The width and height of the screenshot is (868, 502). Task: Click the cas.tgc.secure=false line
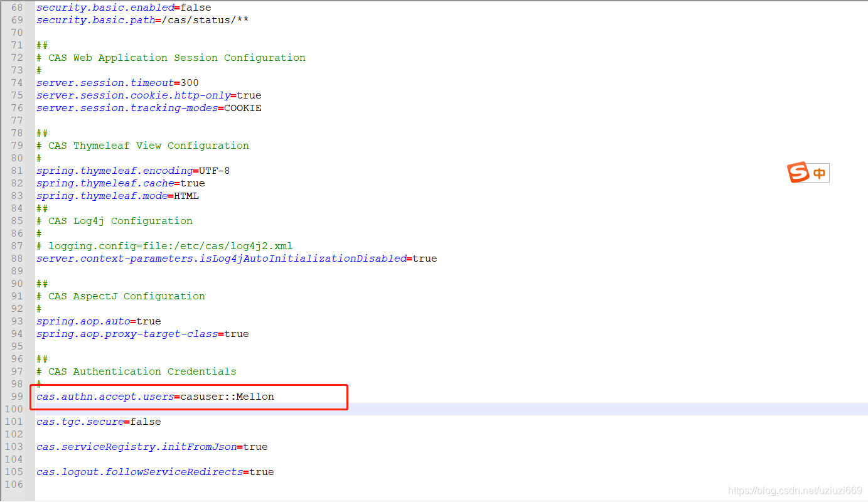99,422
